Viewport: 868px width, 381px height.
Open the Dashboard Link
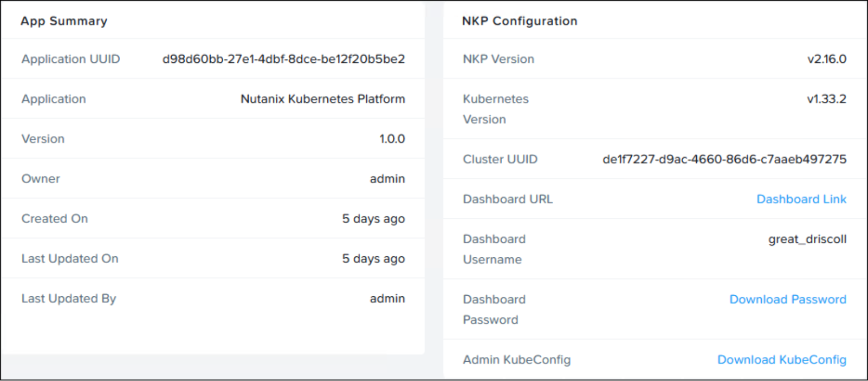801,199
